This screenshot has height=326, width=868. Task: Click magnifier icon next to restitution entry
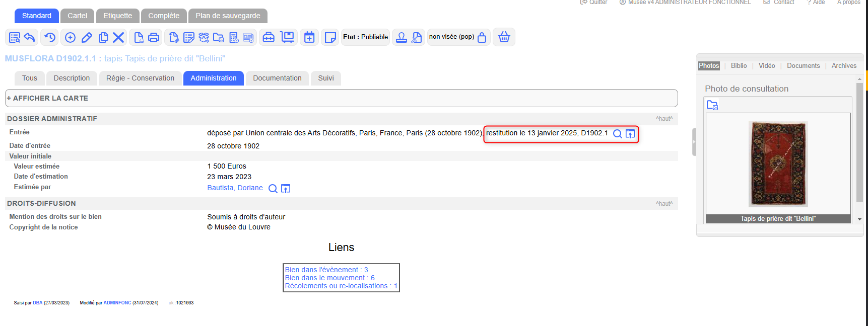point(617,134)
